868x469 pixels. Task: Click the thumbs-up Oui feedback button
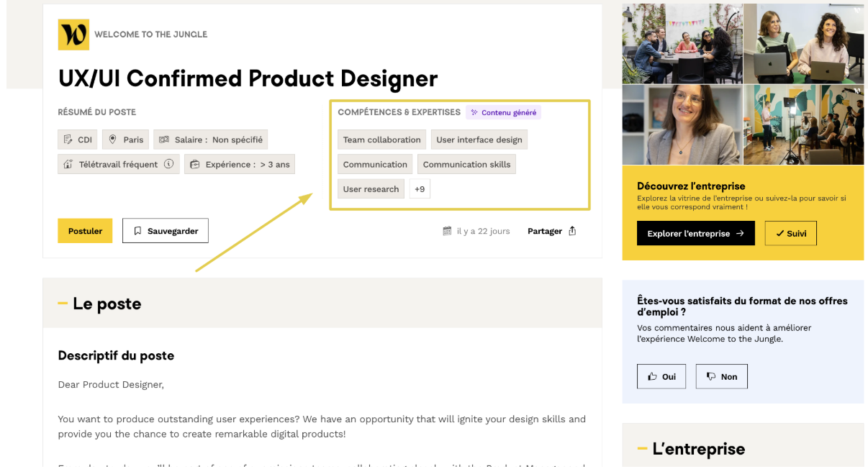(661, 376)
